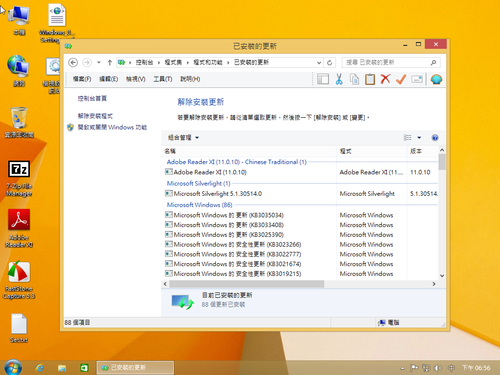Image resolution: width=500 pixels, height=375 pixels.
Task: Click the pane layout icon in the toolbar
Action: (323, 79)
